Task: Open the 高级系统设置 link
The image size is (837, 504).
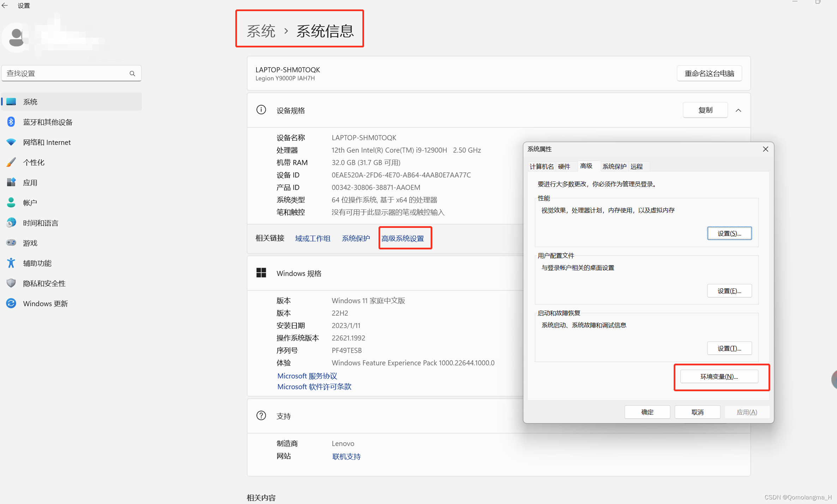Action: pos(403,238)
